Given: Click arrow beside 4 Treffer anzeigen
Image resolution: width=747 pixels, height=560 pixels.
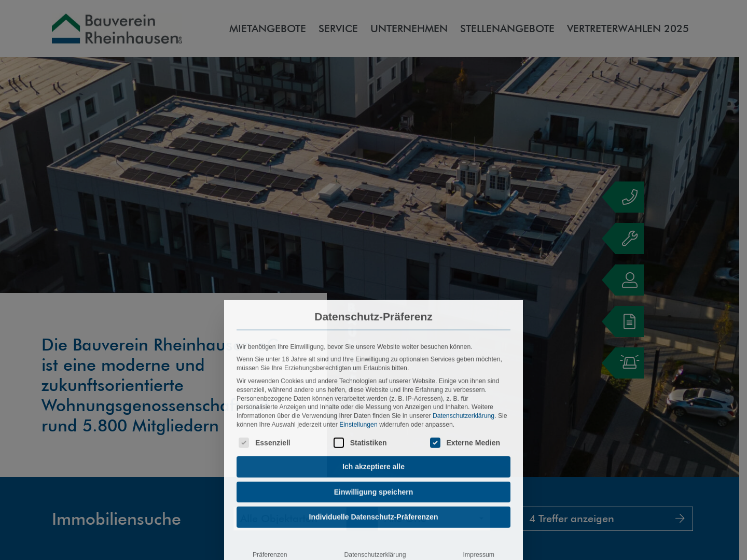Looking at the screenshot, I should tap(680, 519).
